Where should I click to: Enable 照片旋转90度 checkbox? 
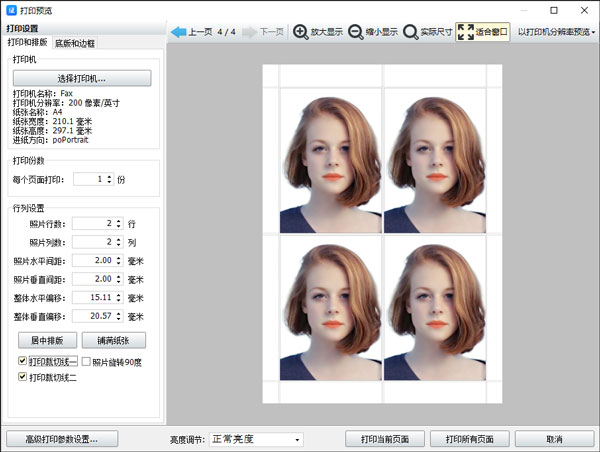(86, 361)
